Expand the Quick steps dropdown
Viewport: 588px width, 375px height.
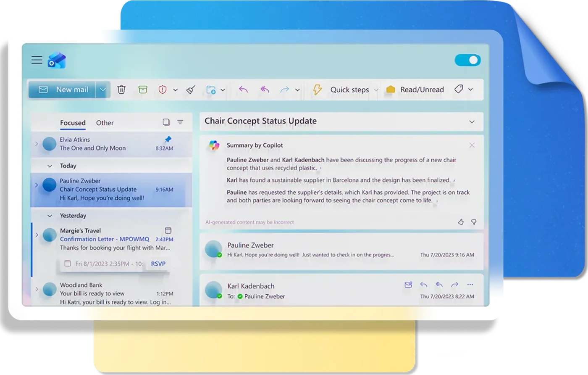tap(376, 90)
